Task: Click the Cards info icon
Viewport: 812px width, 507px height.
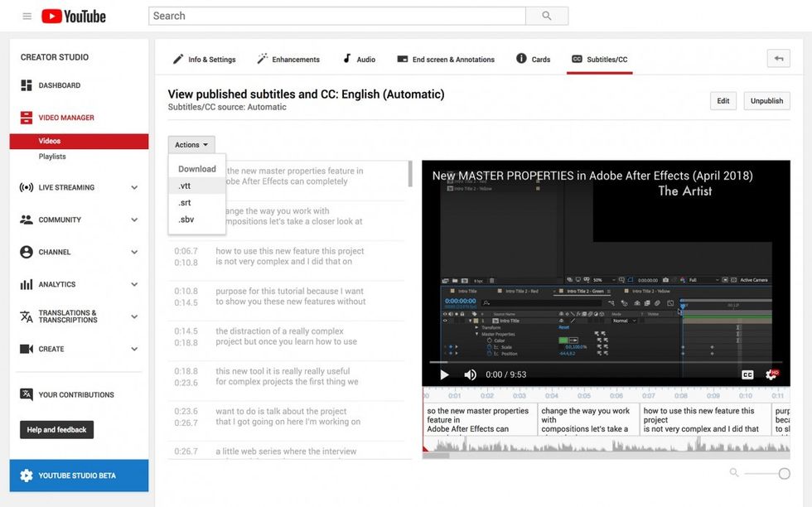Action: click(x=521, y=59)
